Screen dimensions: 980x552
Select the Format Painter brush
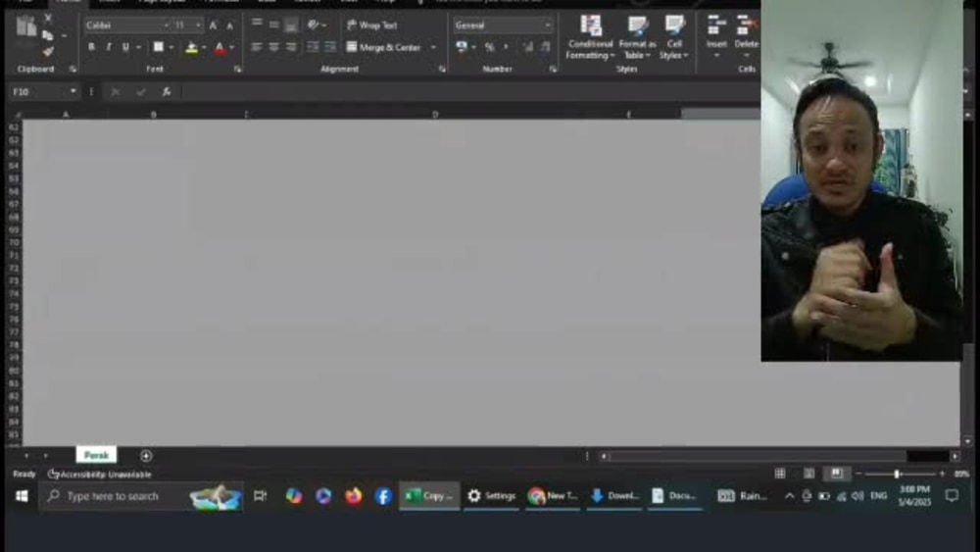48,52
